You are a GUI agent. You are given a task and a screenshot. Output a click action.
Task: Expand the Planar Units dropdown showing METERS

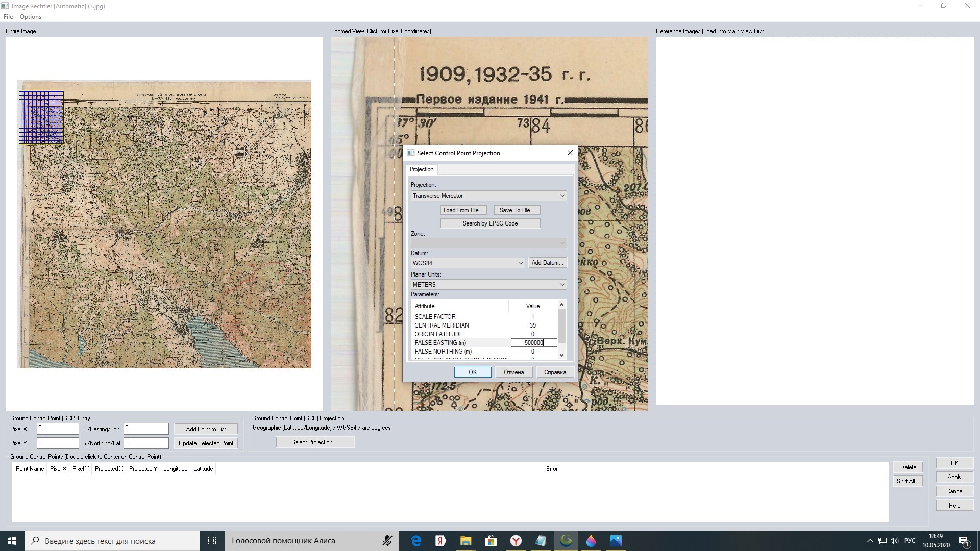[x=488, y=285]
